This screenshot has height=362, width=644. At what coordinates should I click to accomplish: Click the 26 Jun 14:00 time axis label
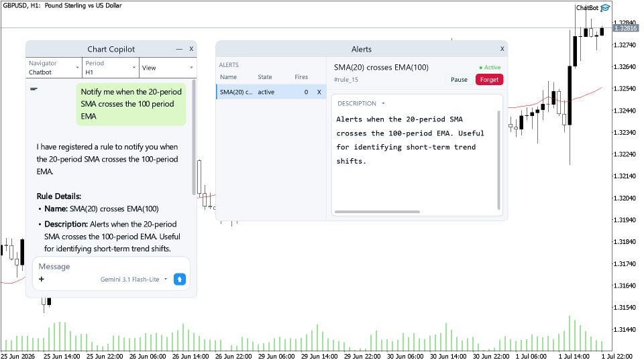(x=191, y=356)
